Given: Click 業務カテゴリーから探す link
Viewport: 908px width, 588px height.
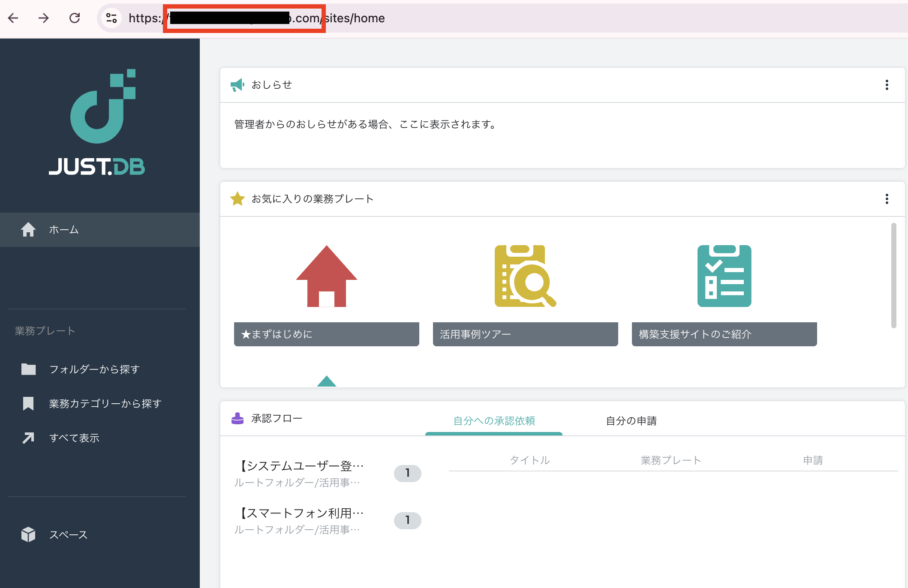Looking at the screenshot, I should coord(105,404).
